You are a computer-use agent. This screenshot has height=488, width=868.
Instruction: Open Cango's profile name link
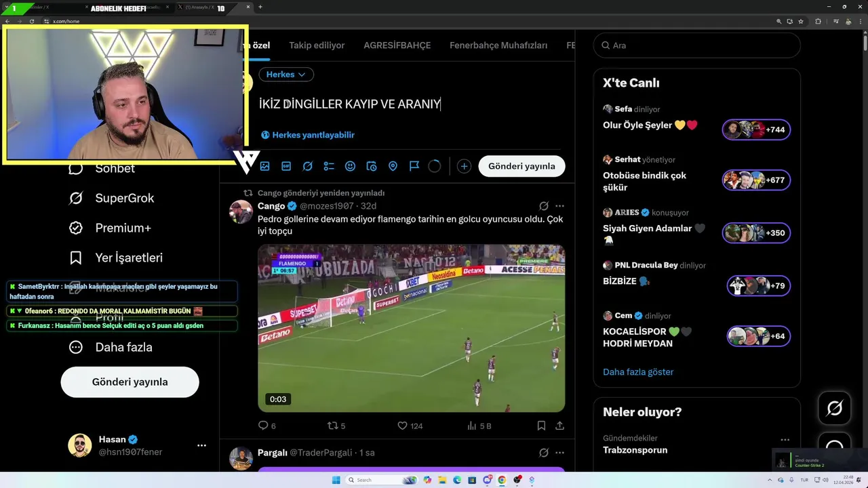271,206
